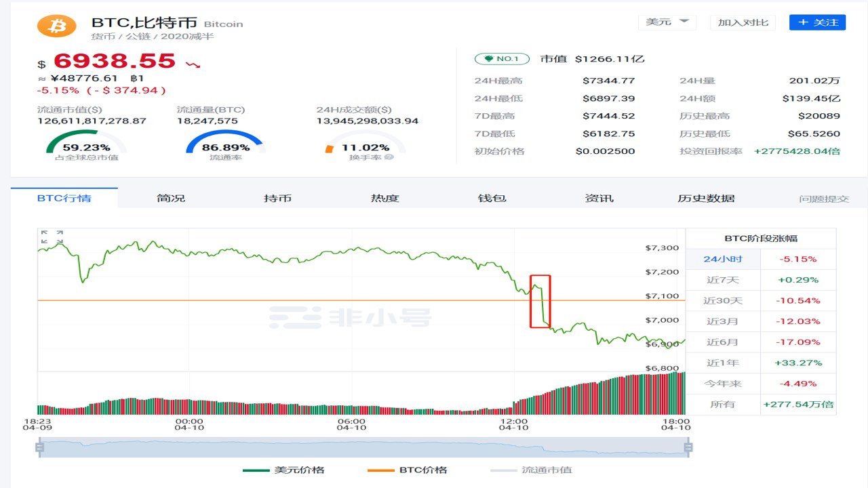This screenshot has height=488, width=868.
Task: Open the 持币 tab
Action: tap(277, 198)
